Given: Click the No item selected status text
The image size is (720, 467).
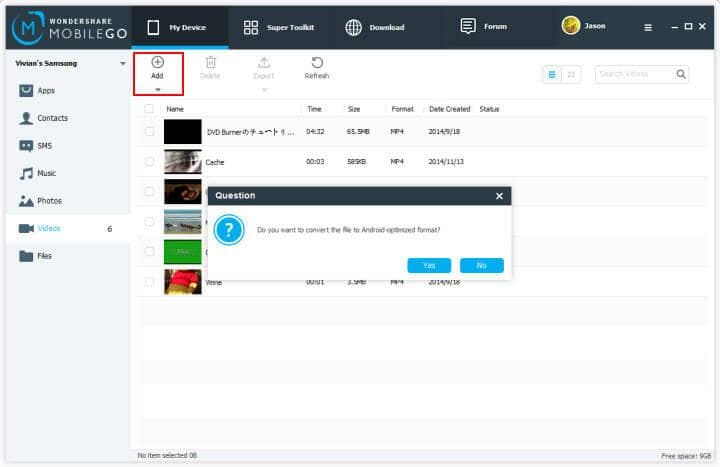Looking at the screenshot, I should [167, 455].
